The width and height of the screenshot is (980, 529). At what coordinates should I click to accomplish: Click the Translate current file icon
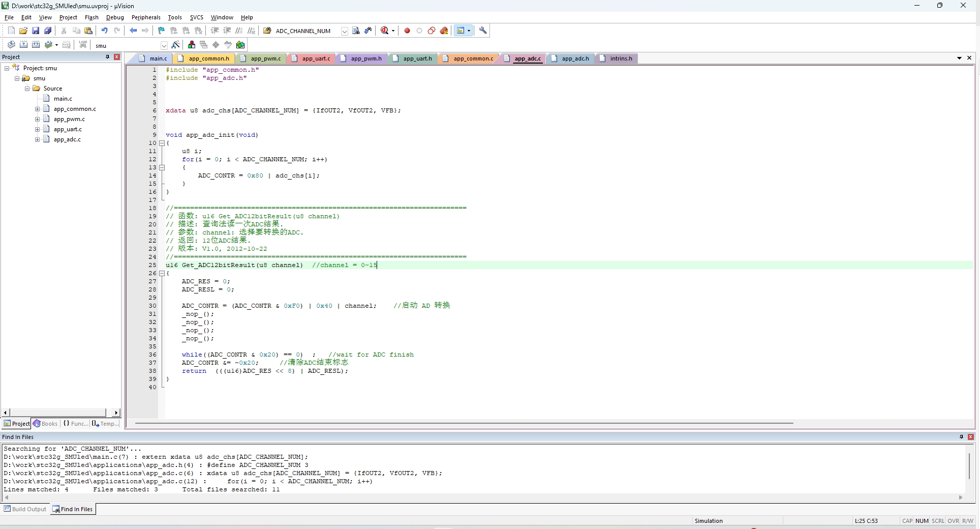click(11, 45)
